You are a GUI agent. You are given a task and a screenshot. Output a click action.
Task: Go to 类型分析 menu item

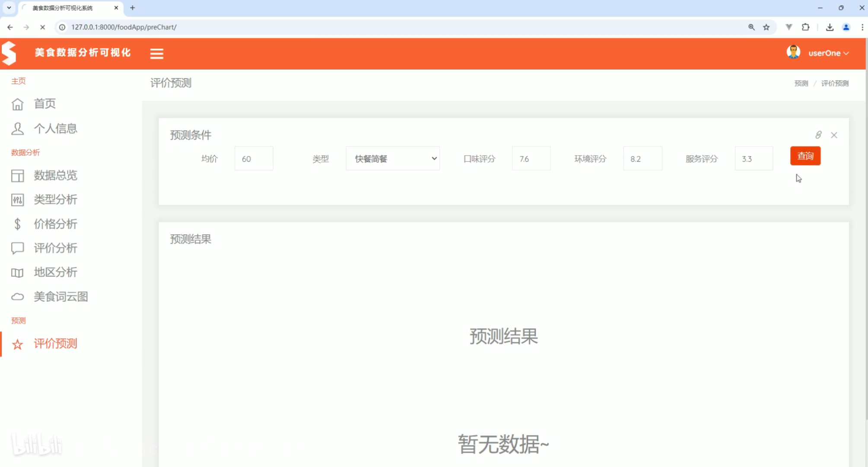[x=55, y=199]
